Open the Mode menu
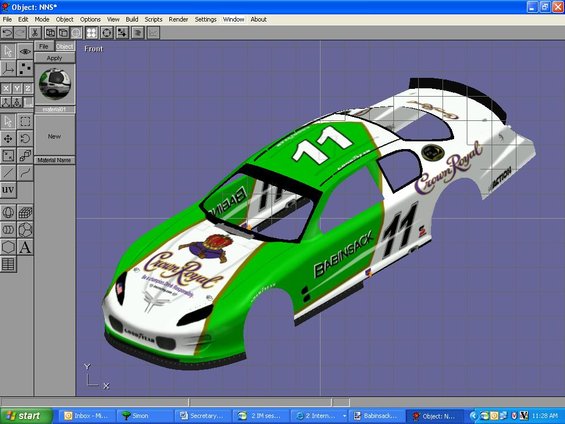The height and width of the screenshot is (424, 565). coord(42,19)
